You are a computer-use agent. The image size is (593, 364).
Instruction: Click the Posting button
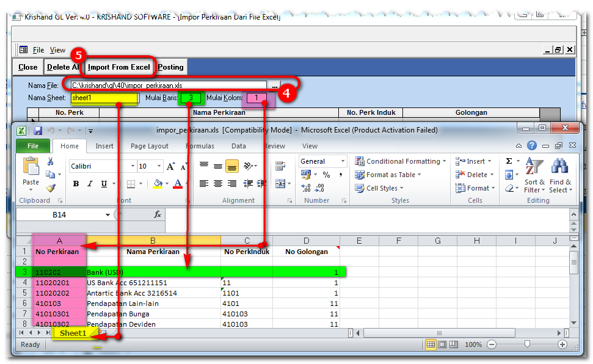(170, 67)
